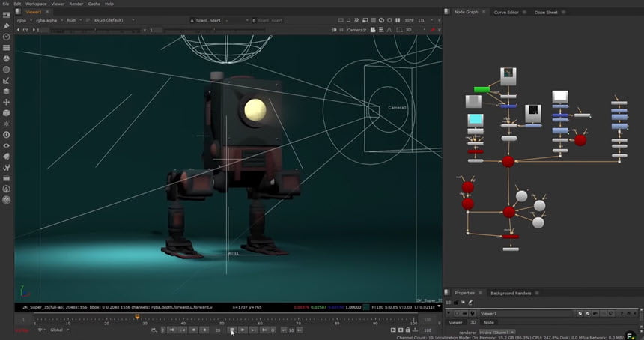Click play forward button on timeline
Image resolution: width=644 pixels, height=340 pixels.
click(243, 330)
